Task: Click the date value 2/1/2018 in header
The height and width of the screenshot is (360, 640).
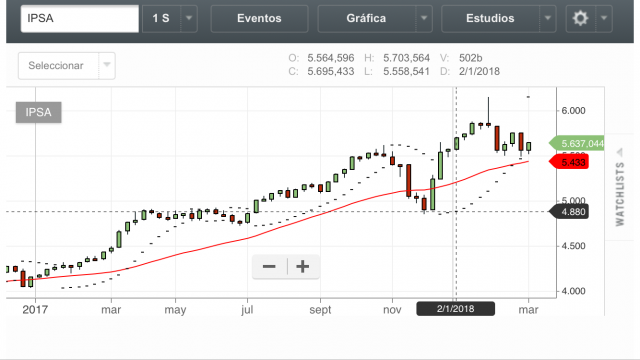Action: click(x=479, y=71)
